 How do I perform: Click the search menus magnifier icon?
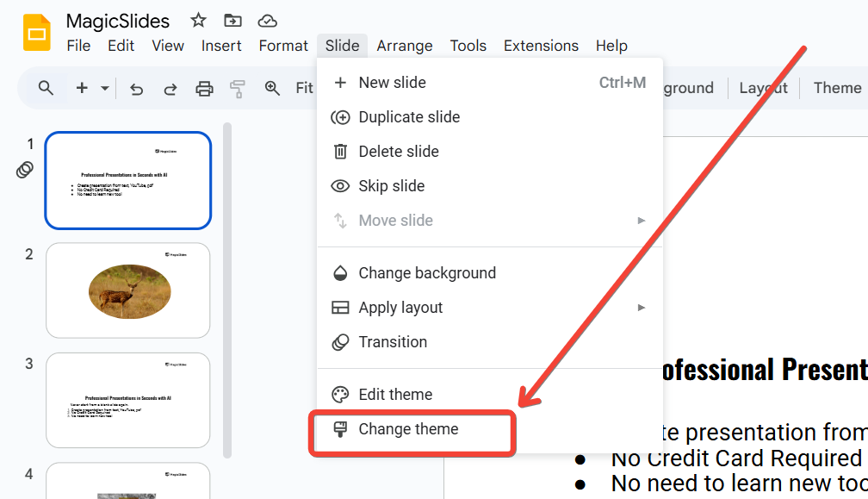click(46, 88)
